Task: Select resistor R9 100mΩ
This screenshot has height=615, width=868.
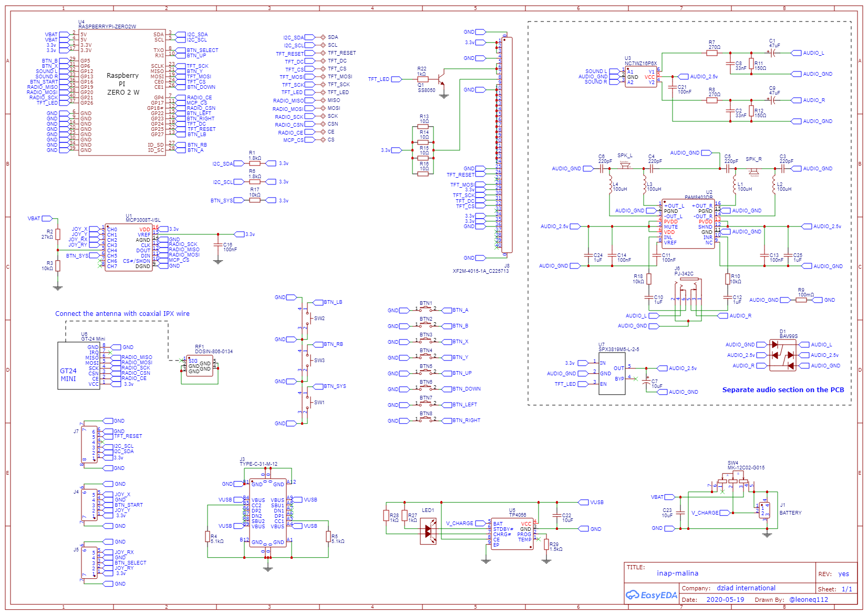Action: coord(801,300)
